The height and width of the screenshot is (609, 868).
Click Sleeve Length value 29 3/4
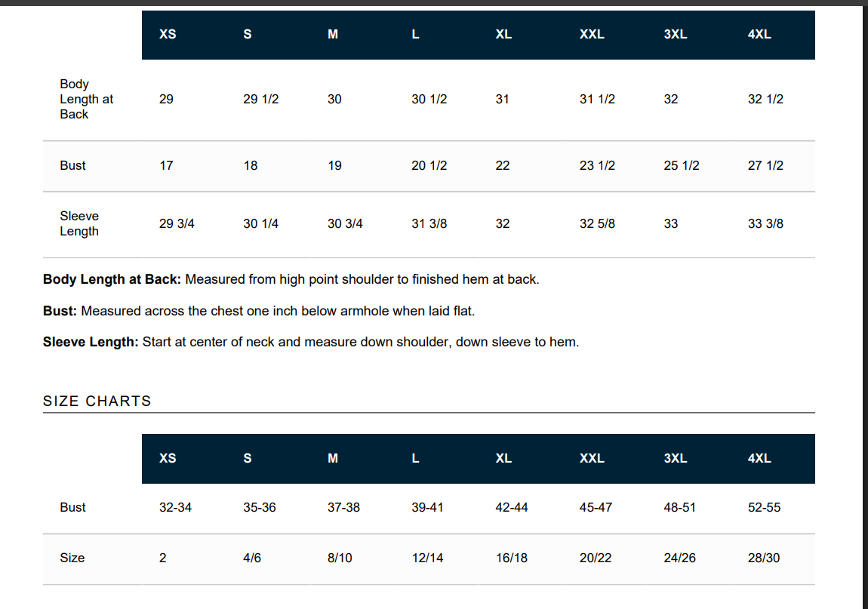(177, 223)
